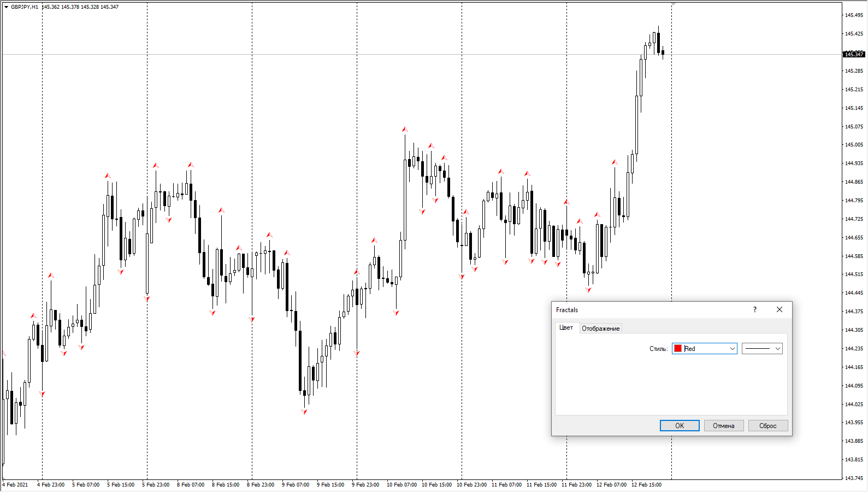Screen dimensions: 868x492
Task: Click the highest up-fractal arrow on 10 Feb
Action: click(405, 130)
